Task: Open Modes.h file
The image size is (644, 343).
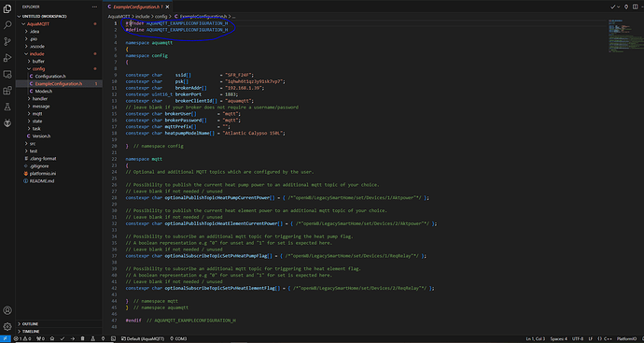Action: pyautogui.click(x=59, y=91)
